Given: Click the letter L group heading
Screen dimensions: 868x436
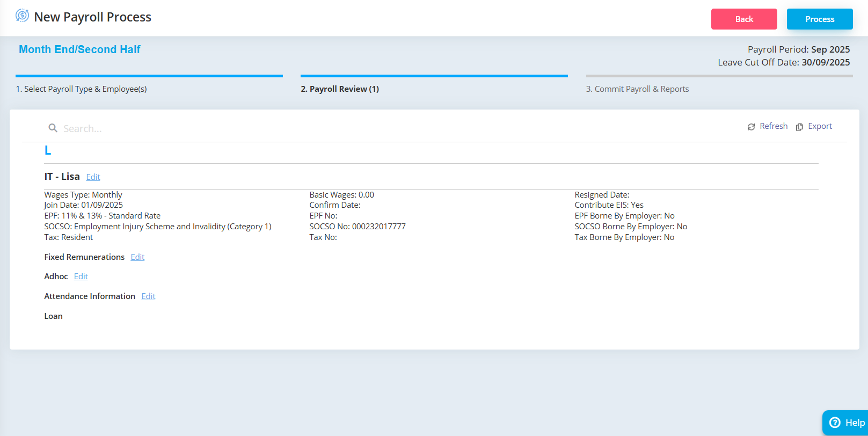Looking at the screenshot, I should (x=48, y=151).
